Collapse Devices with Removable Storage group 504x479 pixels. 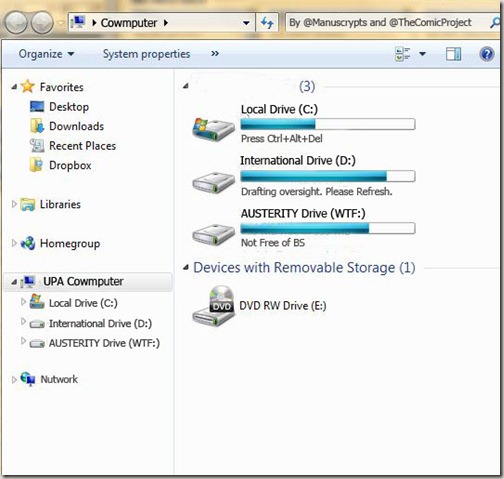(186, 267)
